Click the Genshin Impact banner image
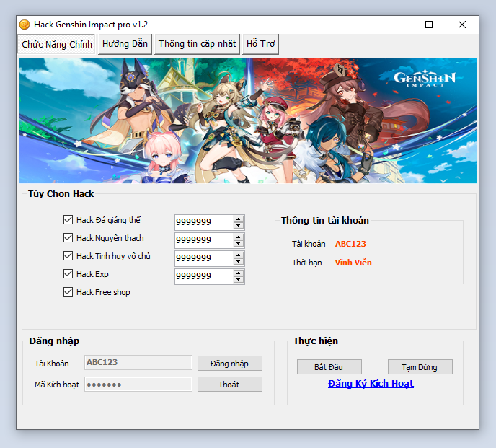 248,120
